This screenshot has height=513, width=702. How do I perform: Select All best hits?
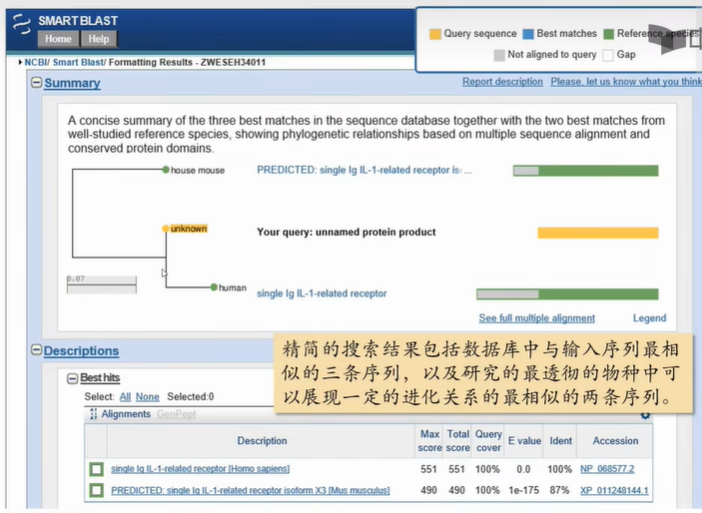tap(125, 397)
